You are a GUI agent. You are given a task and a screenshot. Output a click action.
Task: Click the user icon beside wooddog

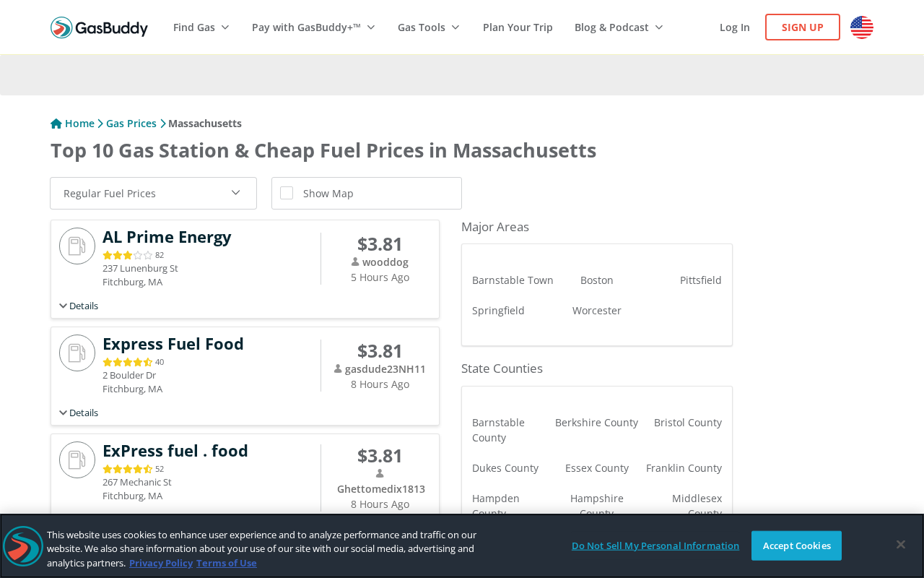click(355, 262)
